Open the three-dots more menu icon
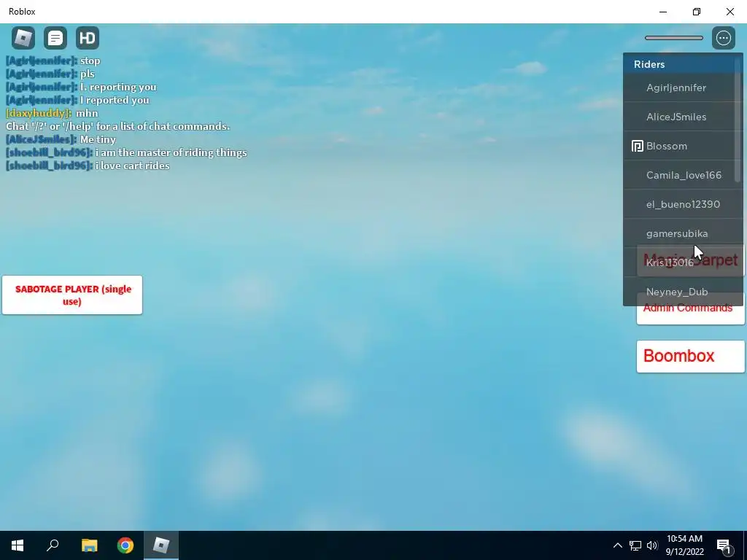This screenshot has height=560, width=747. pos(723,38)
